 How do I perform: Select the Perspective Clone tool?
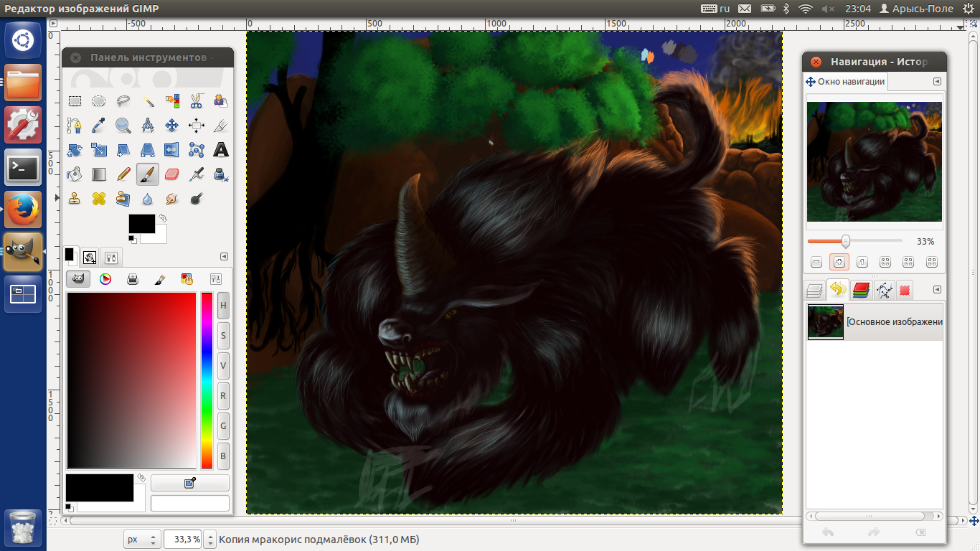point(123,199)
